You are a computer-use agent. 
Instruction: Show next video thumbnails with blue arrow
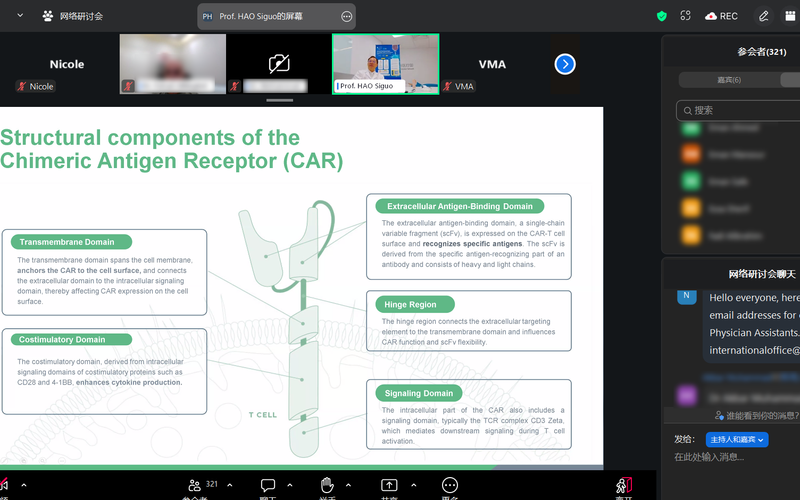tap(565, 64)
